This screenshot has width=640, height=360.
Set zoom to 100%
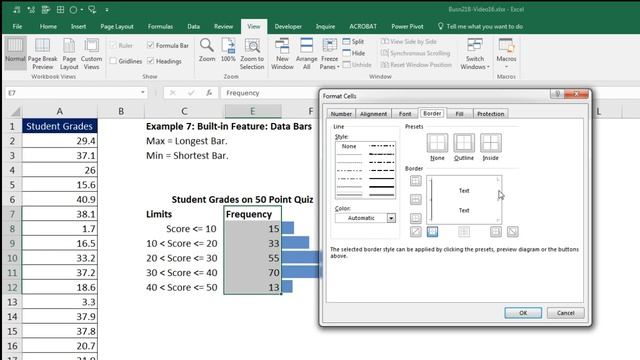point(228,51)
